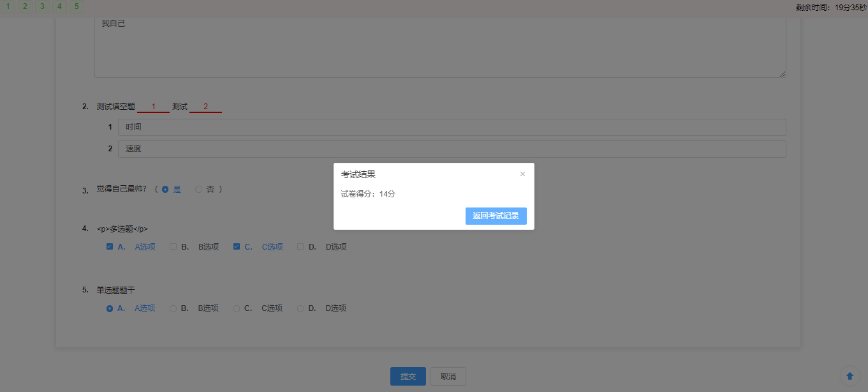Click question 3 text 觉得自己最帅?
This screenshot has width=868, height=392.
coord(121,189)
